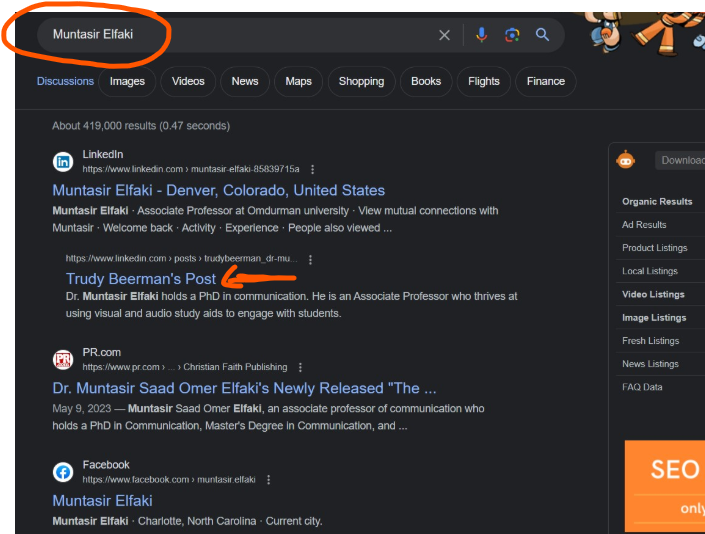Click the orange robot extension icon

click(x=625, y=160)
